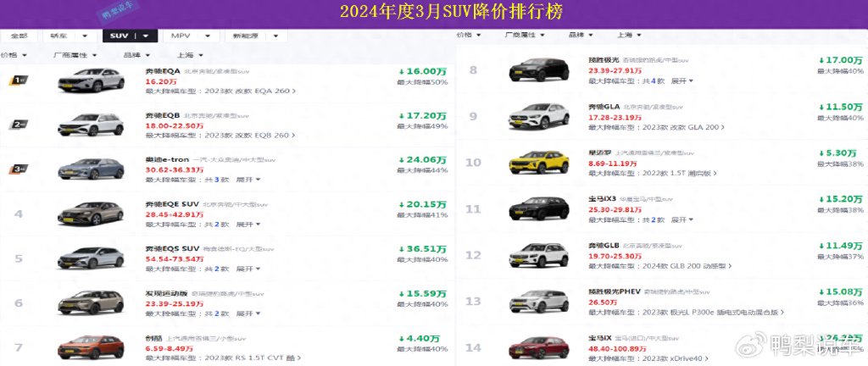Screen dimensions: 868x366
Task: Open the left 品牌 filter dropdown
Action: 137,55
